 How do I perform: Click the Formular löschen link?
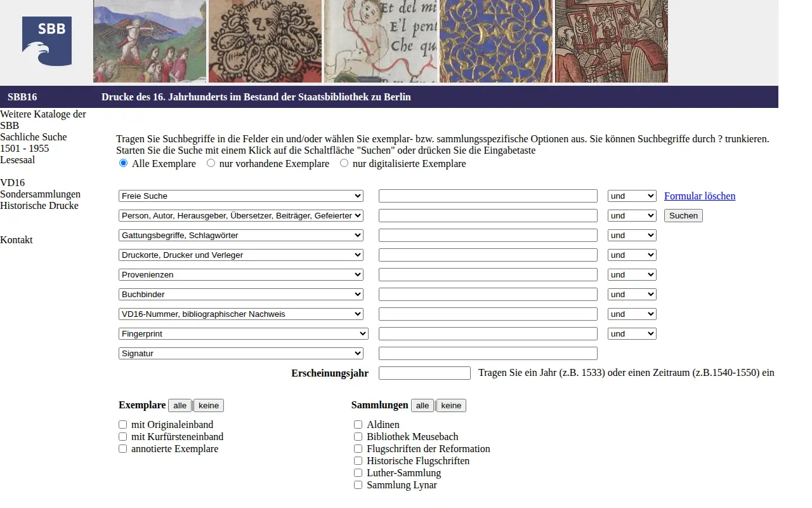700,196
